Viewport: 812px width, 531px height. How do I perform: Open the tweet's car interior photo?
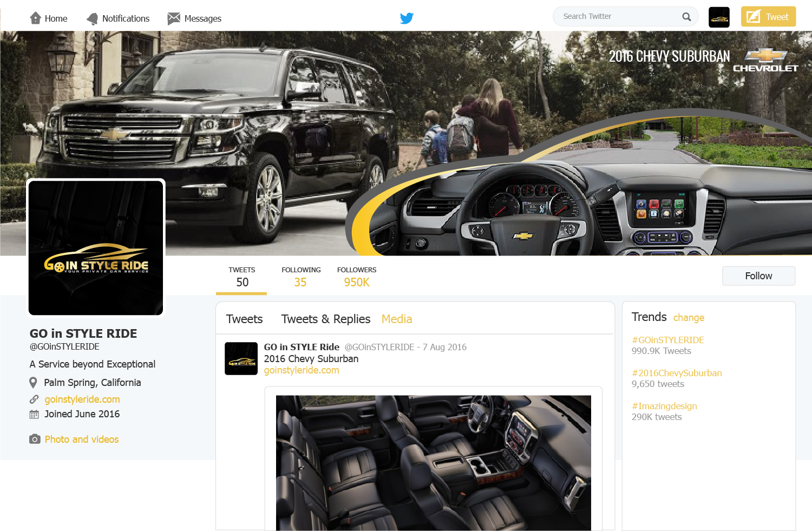434,463
